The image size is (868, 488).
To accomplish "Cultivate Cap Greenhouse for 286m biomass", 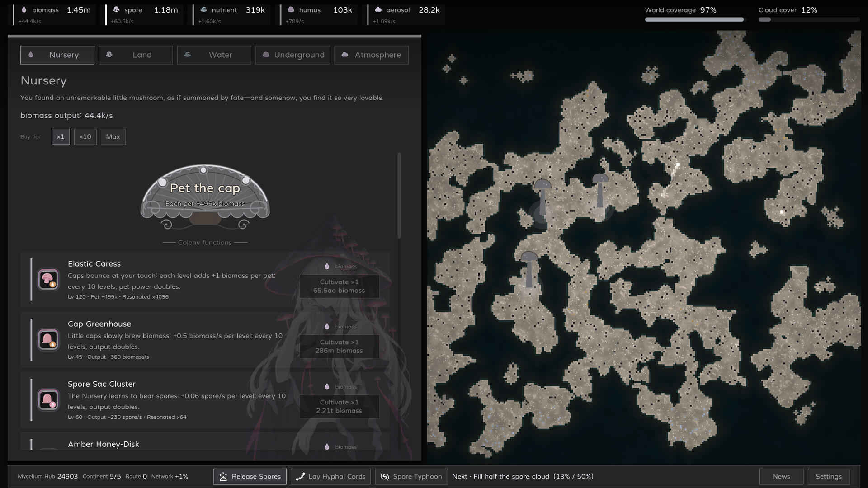I will point(339,346).
